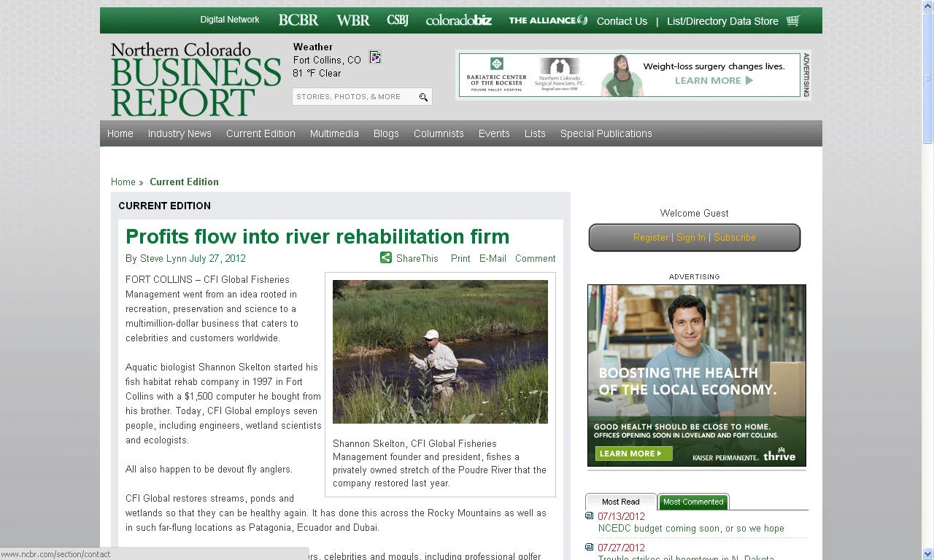Click the page scrollbar up arrow

[x=928, y=6]
